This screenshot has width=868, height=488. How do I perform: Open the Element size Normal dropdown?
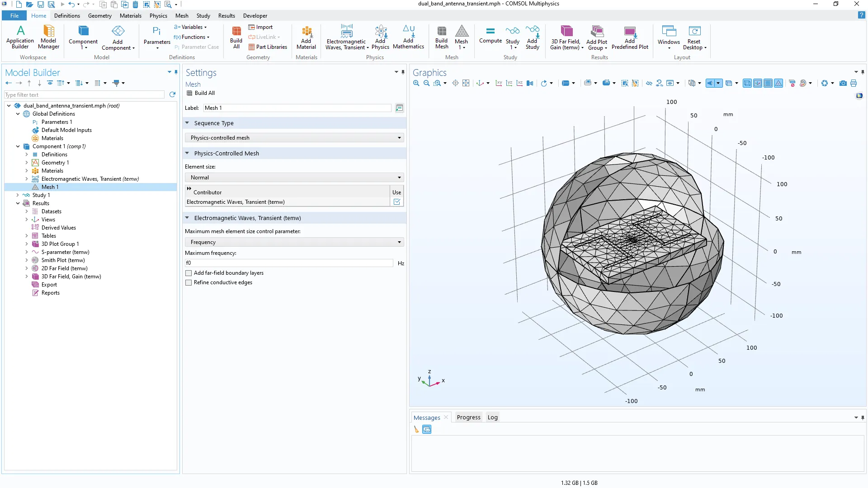point(294,178)
